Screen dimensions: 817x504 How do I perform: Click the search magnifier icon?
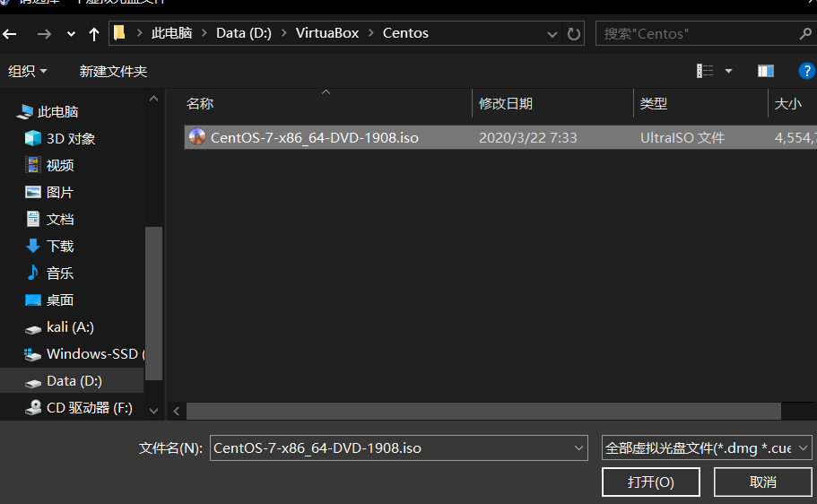coord(805,34)
